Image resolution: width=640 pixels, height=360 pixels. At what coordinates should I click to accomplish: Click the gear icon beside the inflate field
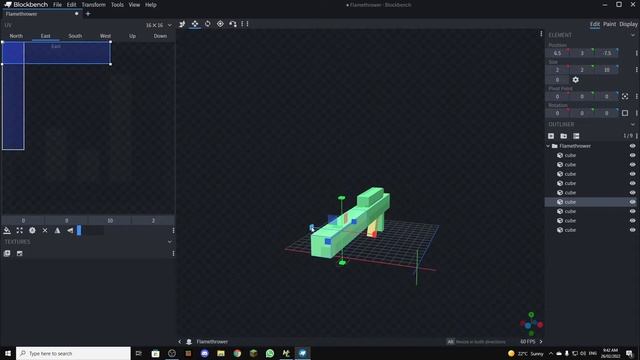(576, 80)
